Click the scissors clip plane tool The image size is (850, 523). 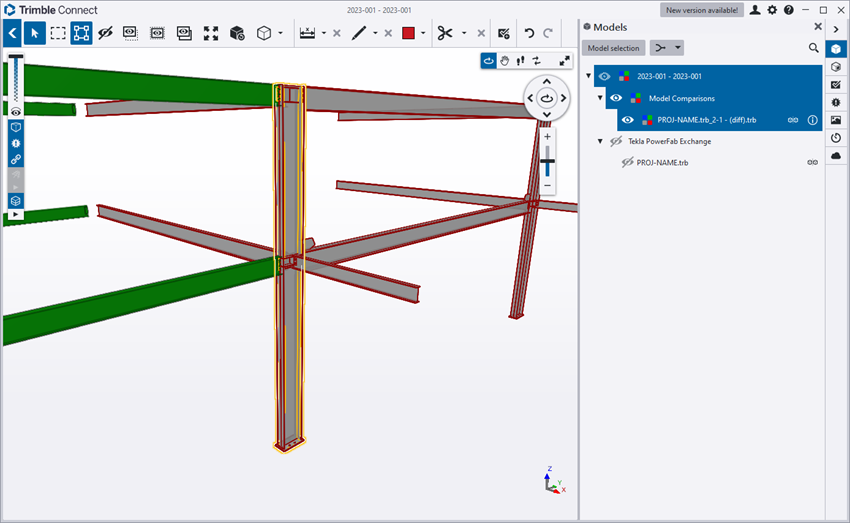[445, 33]
